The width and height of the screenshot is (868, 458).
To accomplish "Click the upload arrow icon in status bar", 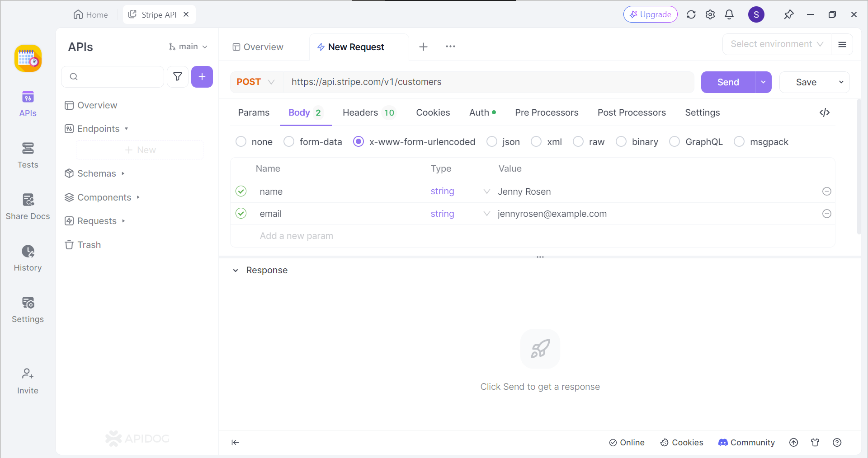I will [794, 443].
